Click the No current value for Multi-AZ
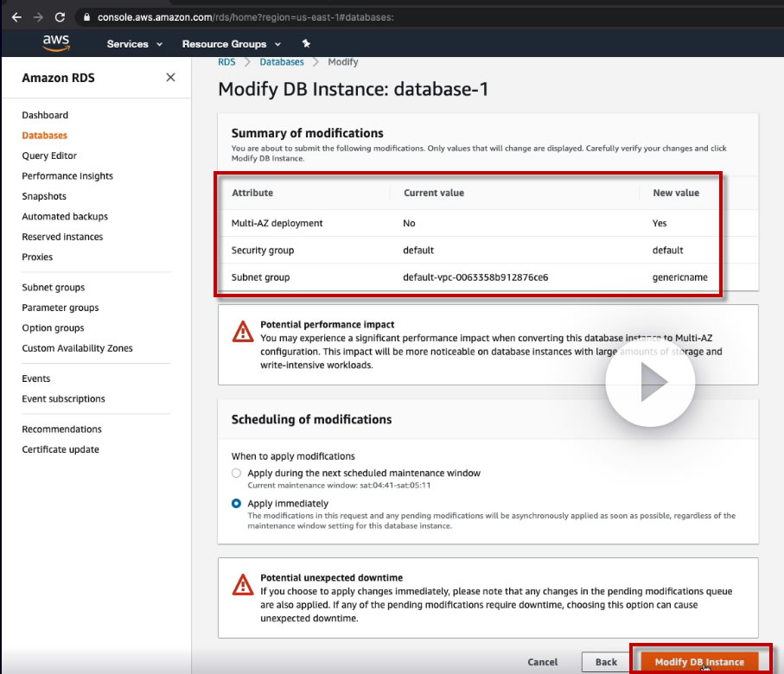 point(409,223)
